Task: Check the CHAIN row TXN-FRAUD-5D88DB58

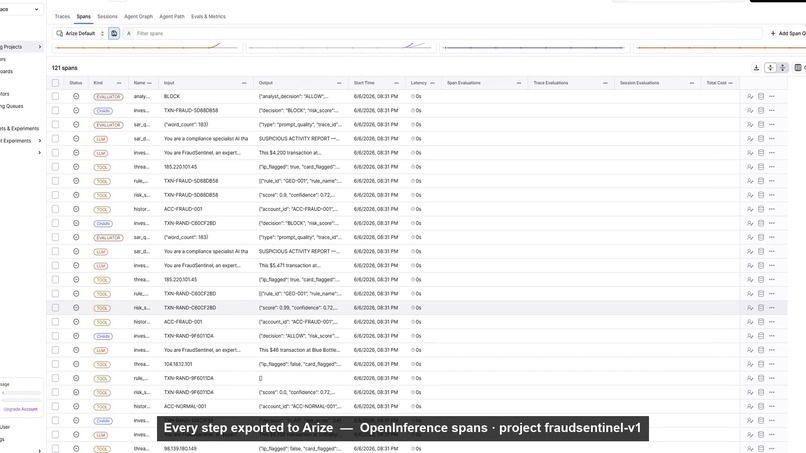Action: [x=56, y=111]
